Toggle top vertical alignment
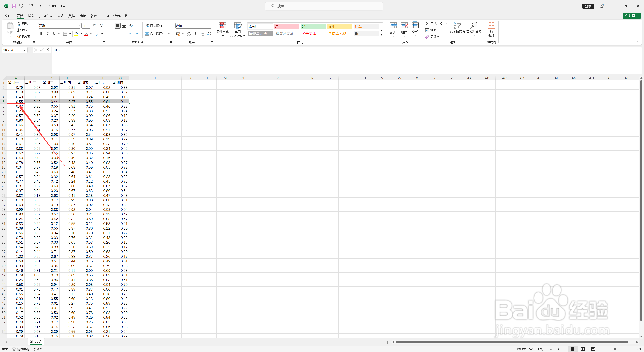This screenshot has width=644, height=352. pos(111,25)
